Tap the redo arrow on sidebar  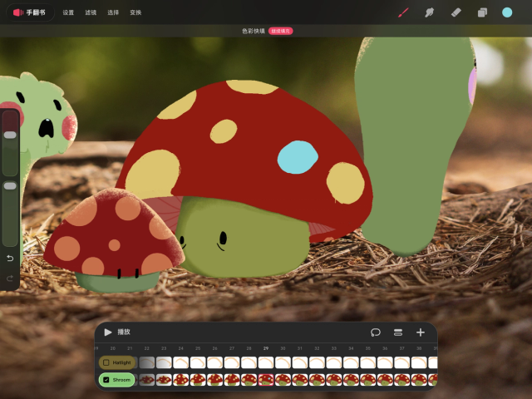10,278
